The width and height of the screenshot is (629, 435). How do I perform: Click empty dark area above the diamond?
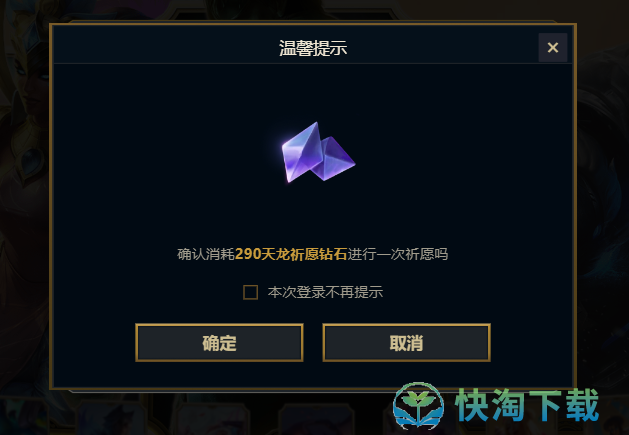click(313, 92)
